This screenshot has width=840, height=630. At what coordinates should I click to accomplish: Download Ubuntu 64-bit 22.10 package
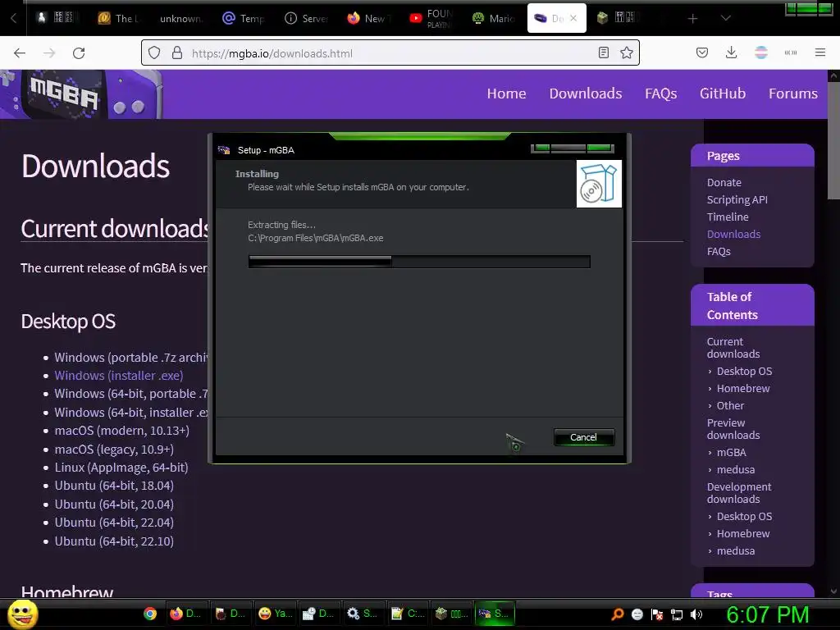click(113, 541)
